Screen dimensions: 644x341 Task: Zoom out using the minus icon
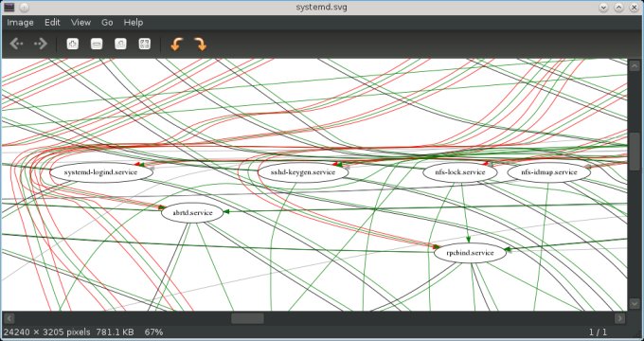click(x=97, y=44)
